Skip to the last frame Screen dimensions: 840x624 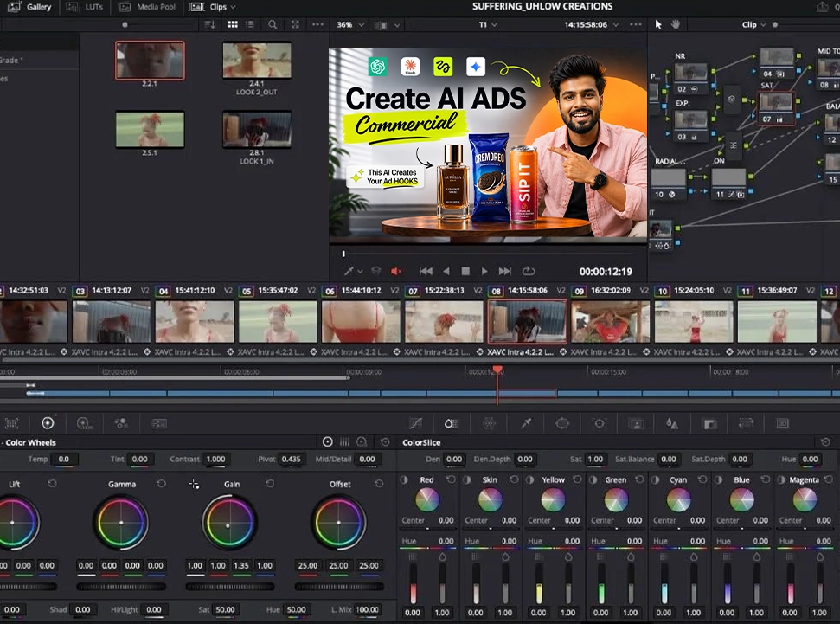coord(505,271)
